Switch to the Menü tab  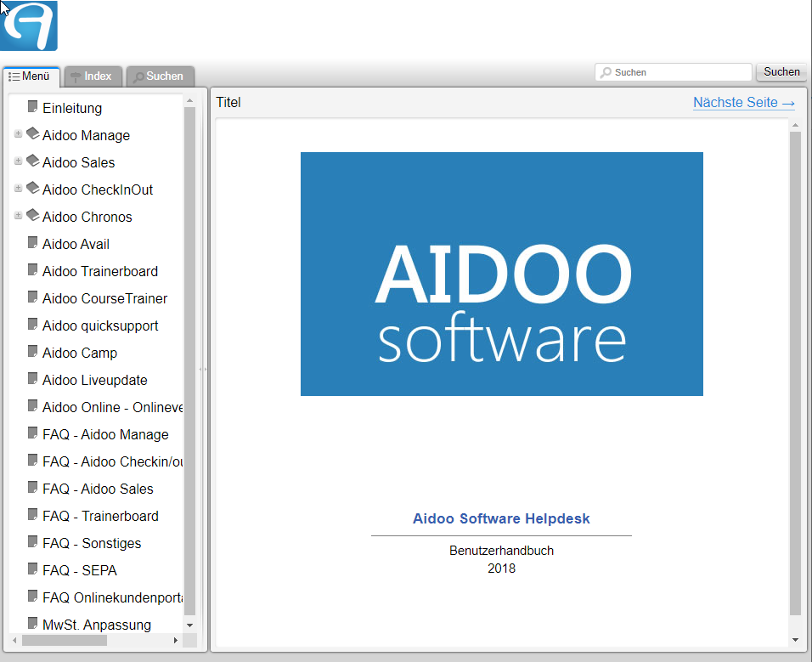(x=31, y=76)
